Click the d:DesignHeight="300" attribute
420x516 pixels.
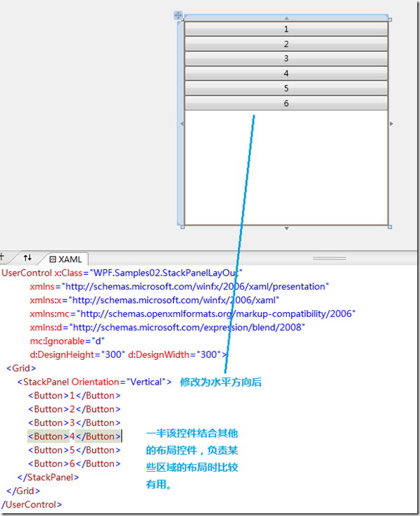pyautogui.click(x=77, y=355)
